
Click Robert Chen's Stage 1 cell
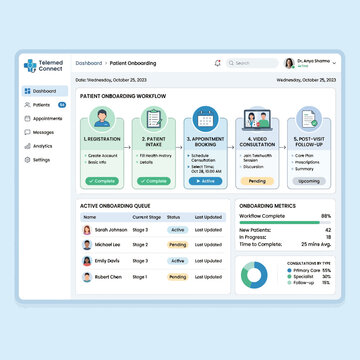pos(140,277)
